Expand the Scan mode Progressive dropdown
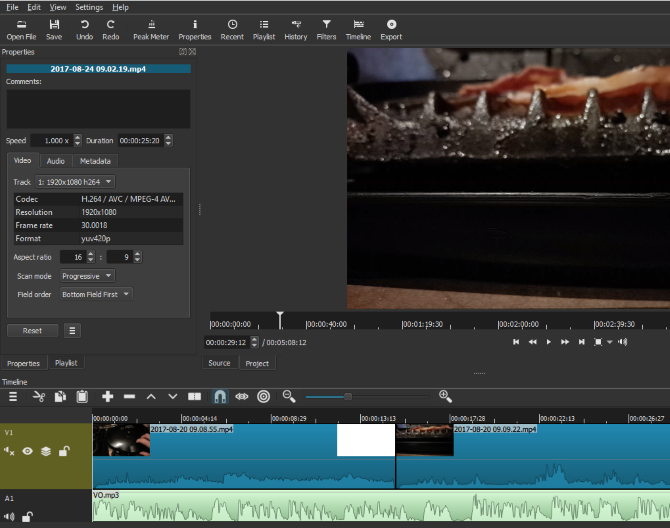 coord(87,275)
